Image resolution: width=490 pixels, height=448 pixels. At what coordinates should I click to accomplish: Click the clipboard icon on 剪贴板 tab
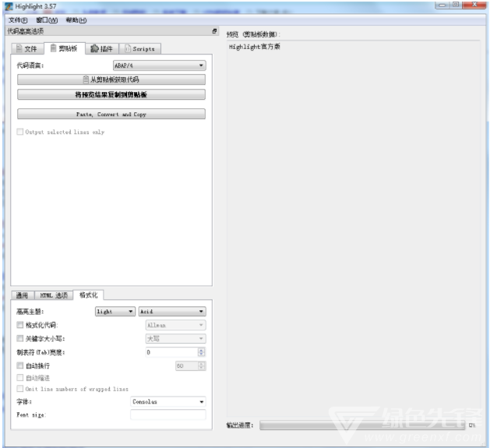click(x=53, y=48)
